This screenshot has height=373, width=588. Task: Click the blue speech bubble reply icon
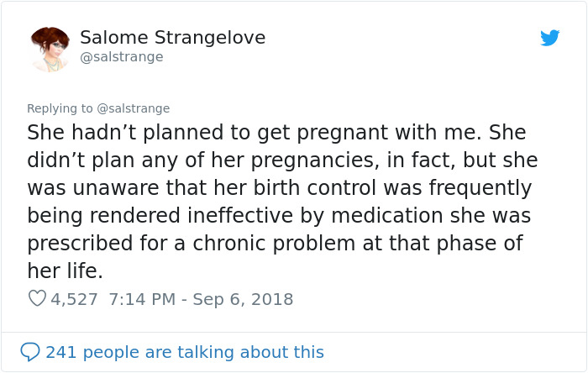pyautogui.click(x=30, y=351)
